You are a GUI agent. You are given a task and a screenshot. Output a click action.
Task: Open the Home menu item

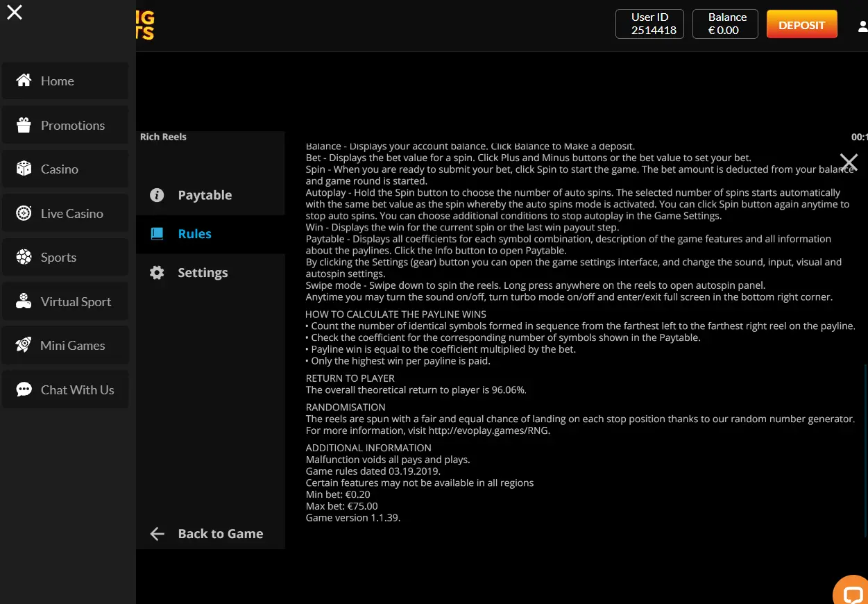point(65,81)
